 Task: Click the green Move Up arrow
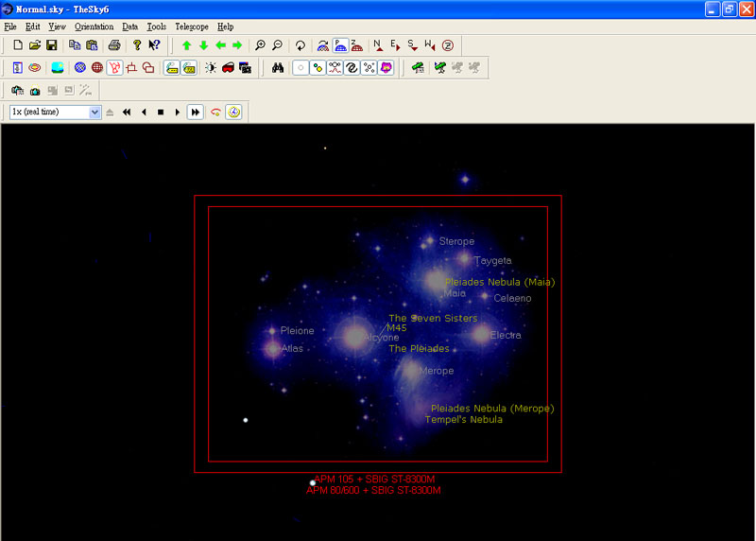(187, 45)
